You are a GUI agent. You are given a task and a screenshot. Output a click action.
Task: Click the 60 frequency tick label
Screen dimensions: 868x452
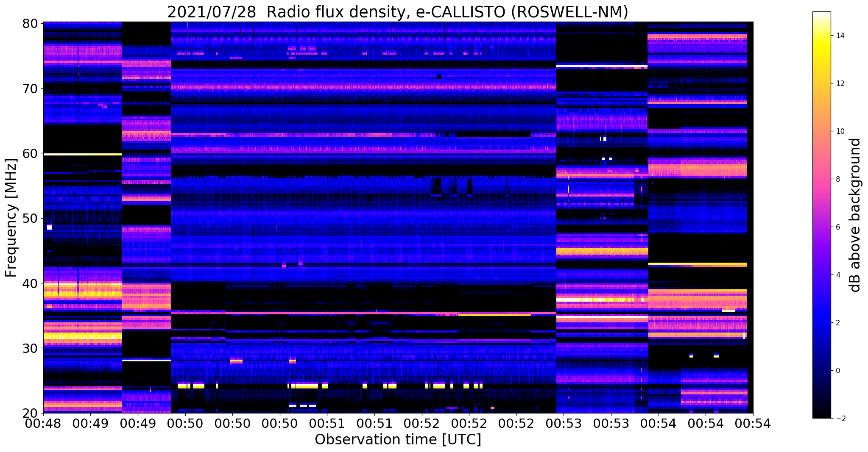30,153
